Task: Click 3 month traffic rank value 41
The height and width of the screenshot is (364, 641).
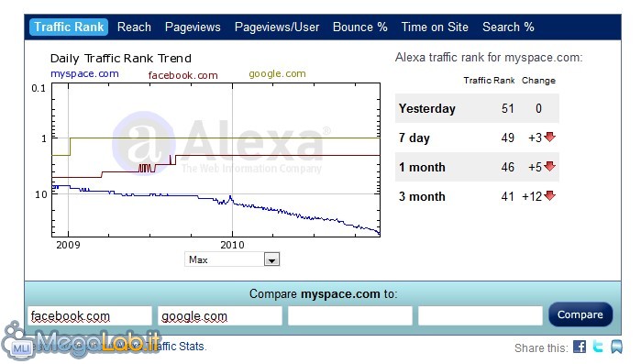Action: [x=508, y=196]
